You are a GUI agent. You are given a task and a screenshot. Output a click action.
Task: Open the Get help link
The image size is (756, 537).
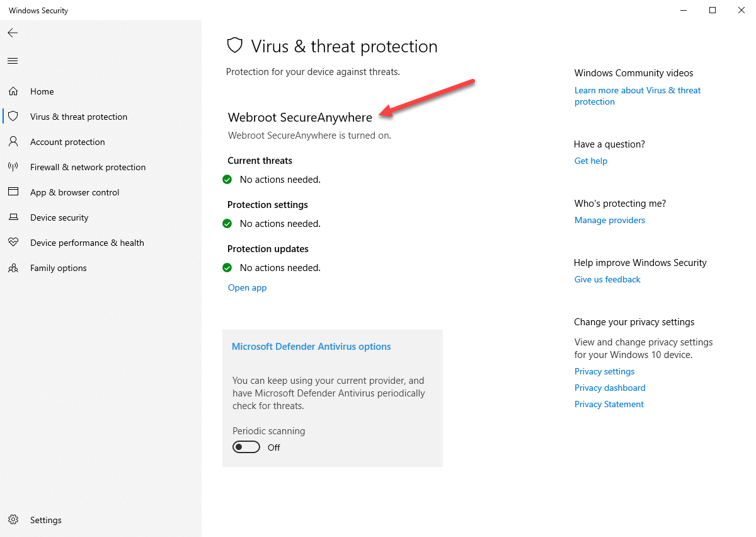591,161
